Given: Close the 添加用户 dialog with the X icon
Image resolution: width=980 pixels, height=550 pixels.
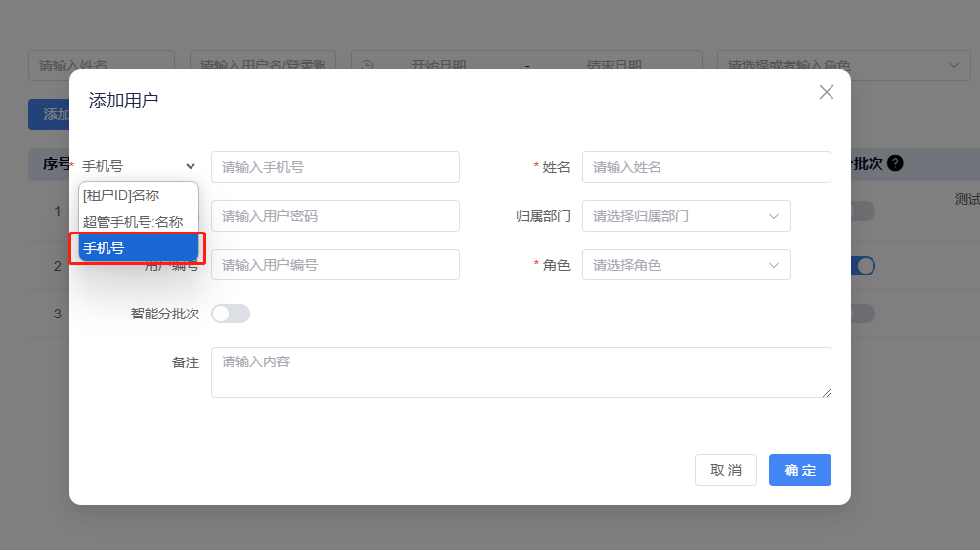Looking at the screenshot, I should coord(826,92).
